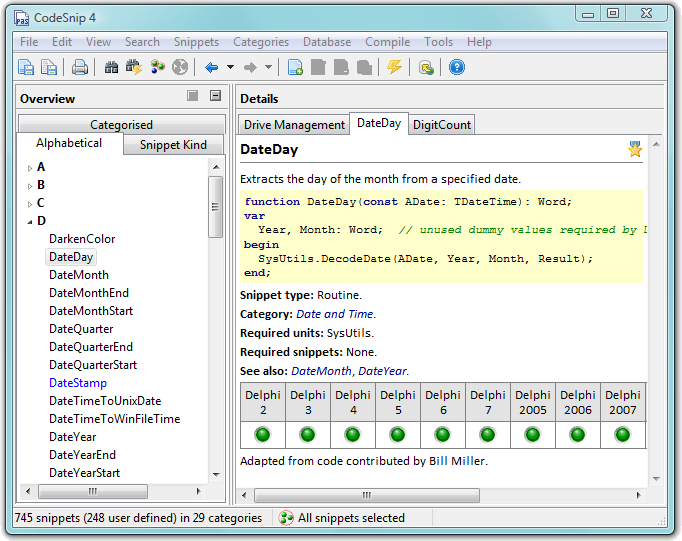Open the back history dropdown arrow
This screenshot has height=541, width=682.
point(230,68)
